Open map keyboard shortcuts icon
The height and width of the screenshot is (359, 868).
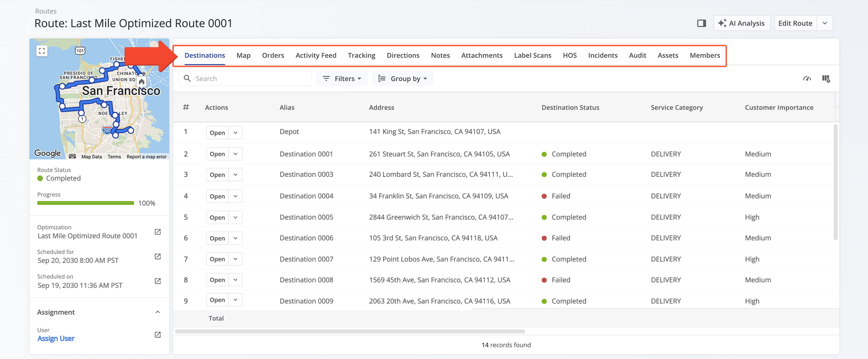pos(72,156)
